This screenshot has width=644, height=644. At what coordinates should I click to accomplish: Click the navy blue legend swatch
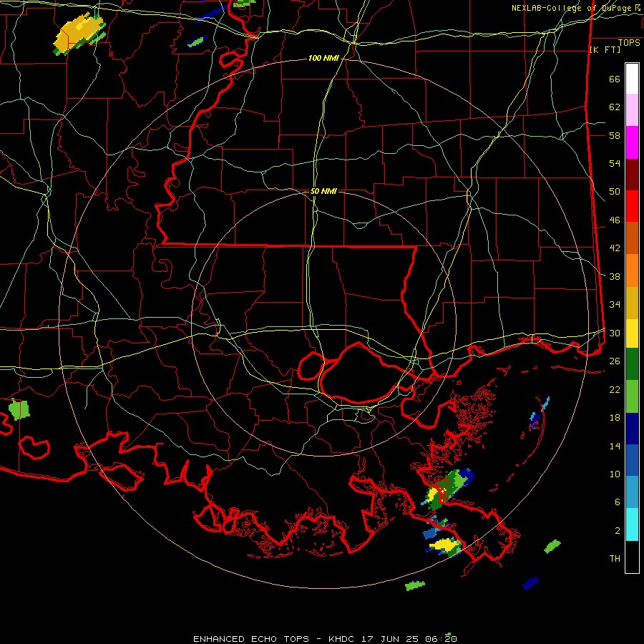[632, 429]
